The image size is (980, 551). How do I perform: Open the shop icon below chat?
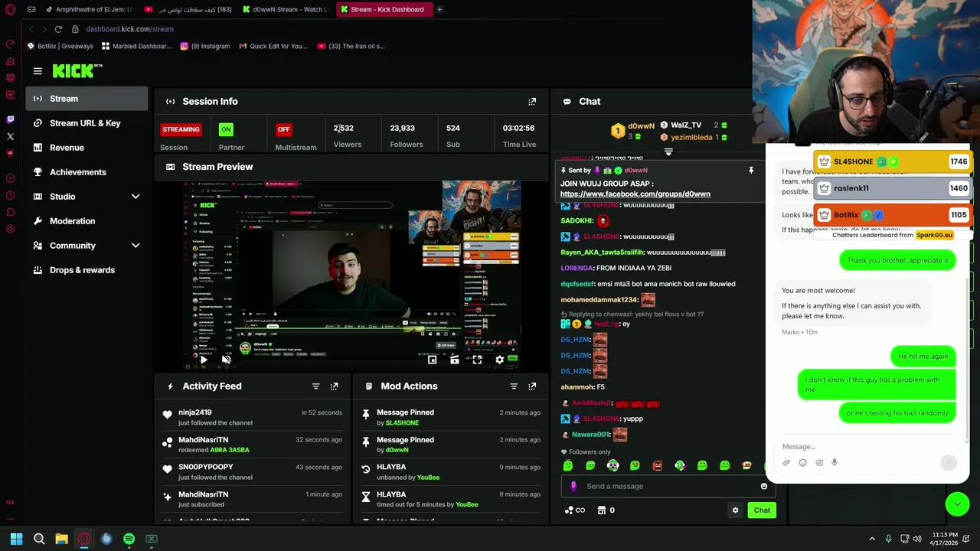pyautogui.click(x=602, y=510)
